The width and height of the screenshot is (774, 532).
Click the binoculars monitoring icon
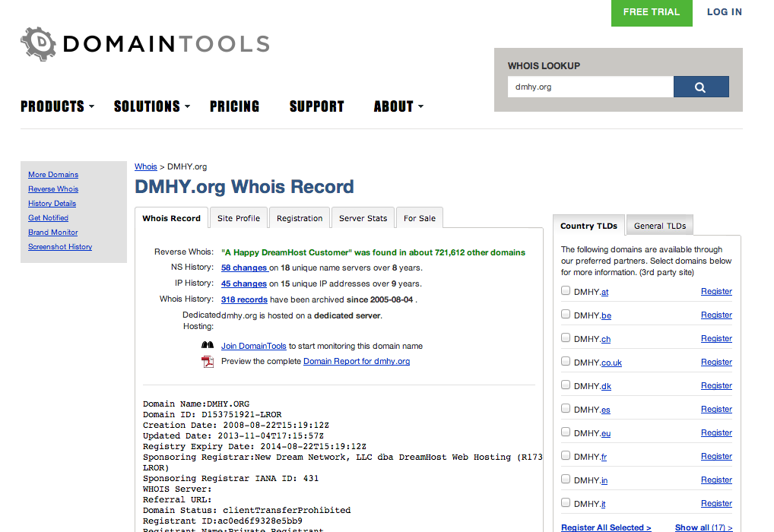coord(208,346)
